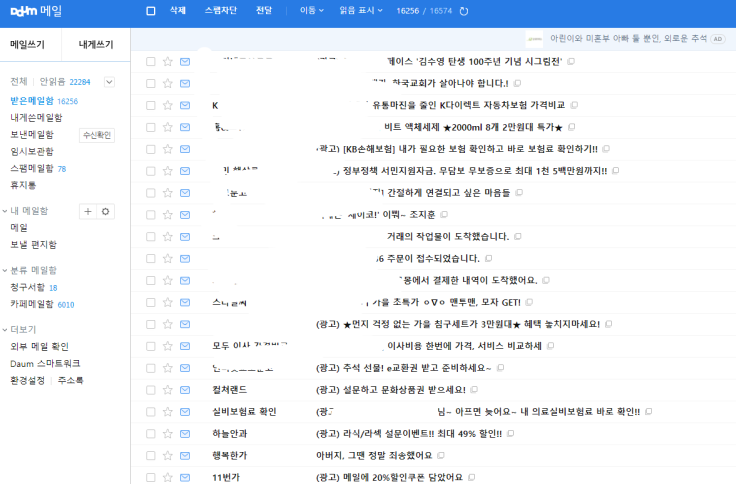
Task: Check the 하늘안과 mail checkbox
Action: pyautogui.click(x=151, y=434)
